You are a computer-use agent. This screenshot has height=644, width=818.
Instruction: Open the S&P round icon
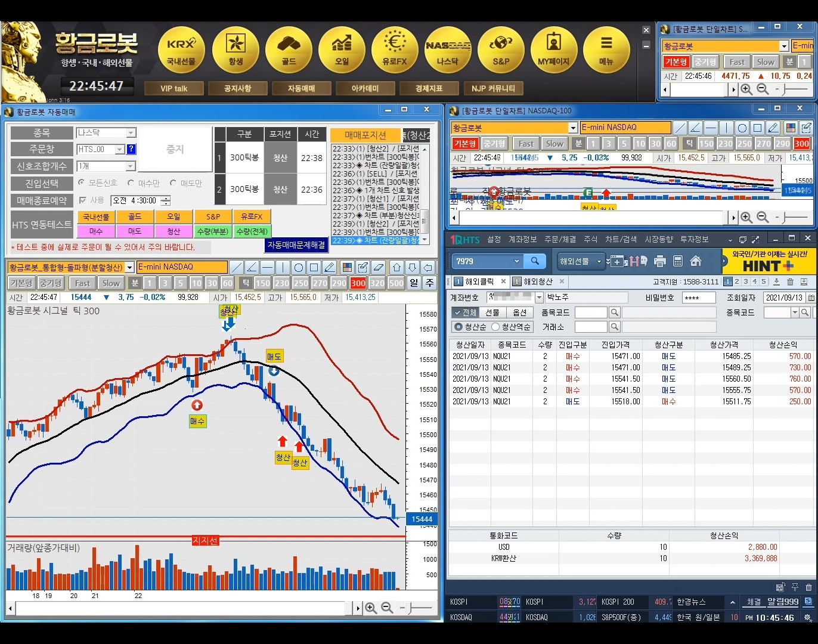click(501, 50)
